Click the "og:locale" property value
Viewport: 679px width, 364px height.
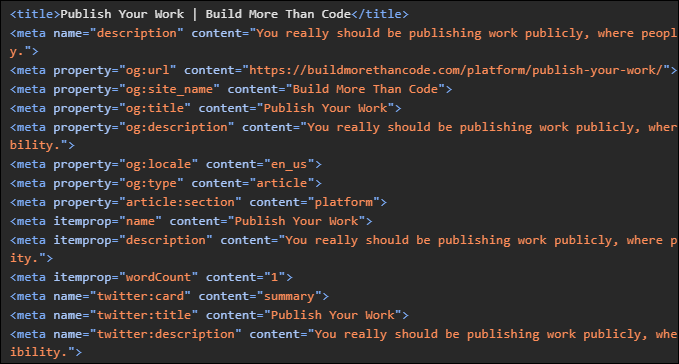(x=158, y=164)
